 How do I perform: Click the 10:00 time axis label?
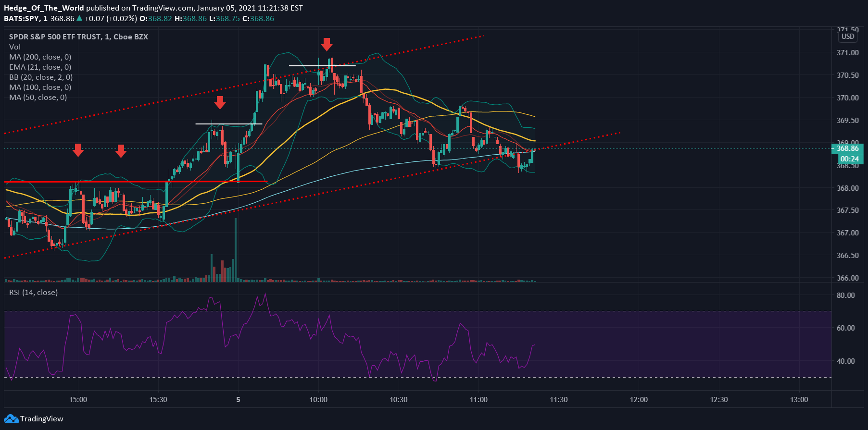[x=318, y=400]
